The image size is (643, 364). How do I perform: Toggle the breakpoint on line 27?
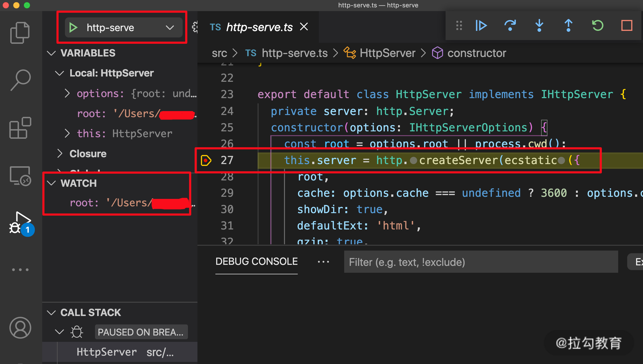click(x=206, y=160)
